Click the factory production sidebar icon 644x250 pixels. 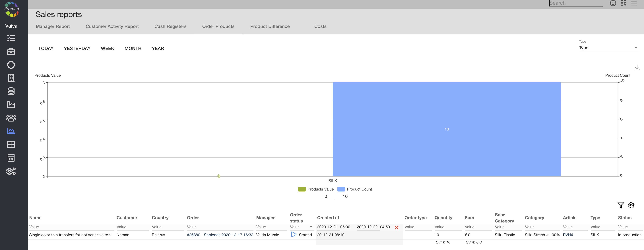pyautogui.click(x=11, y=105)
